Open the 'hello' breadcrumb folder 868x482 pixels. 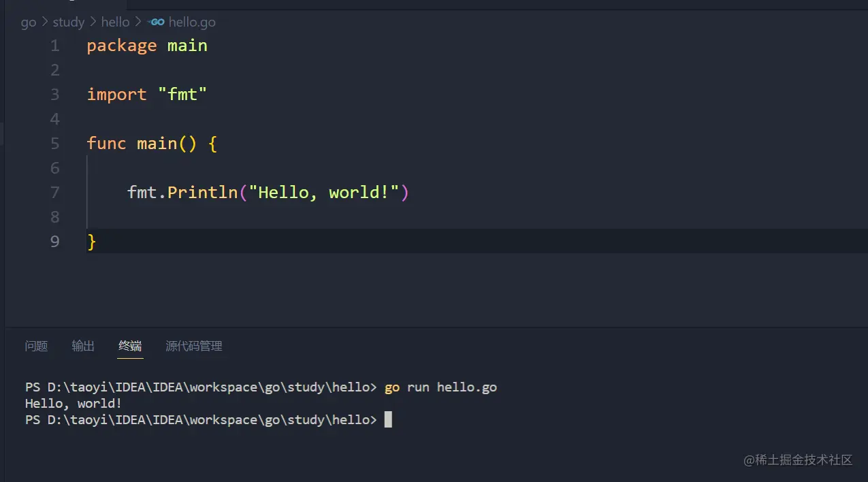tap(115, 22)
